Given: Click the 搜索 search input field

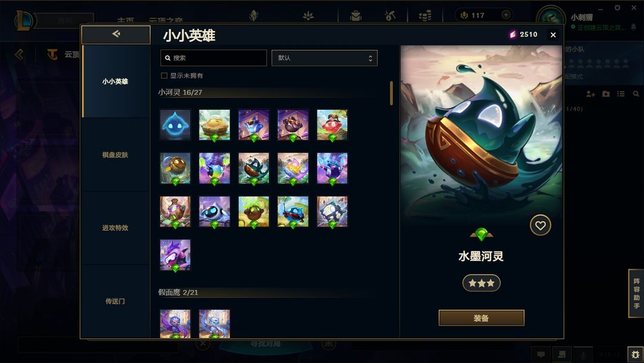Looking at the screenshot, I should 213,58.
